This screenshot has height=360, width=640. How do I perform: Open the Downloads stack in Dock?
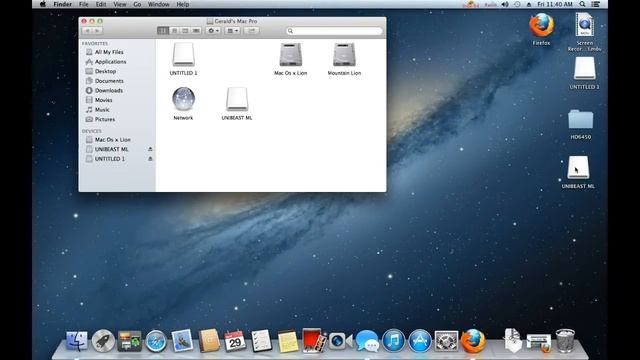coord(539,342)
